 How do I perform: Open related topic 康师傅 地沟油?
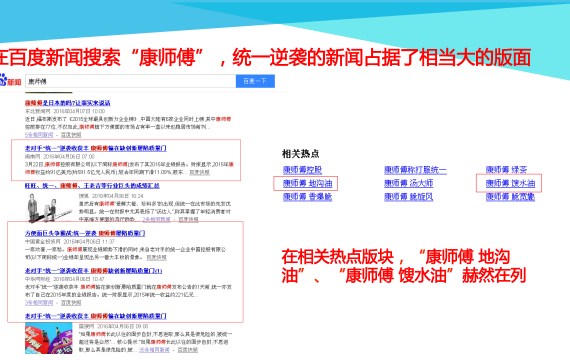tap(308, 183)
